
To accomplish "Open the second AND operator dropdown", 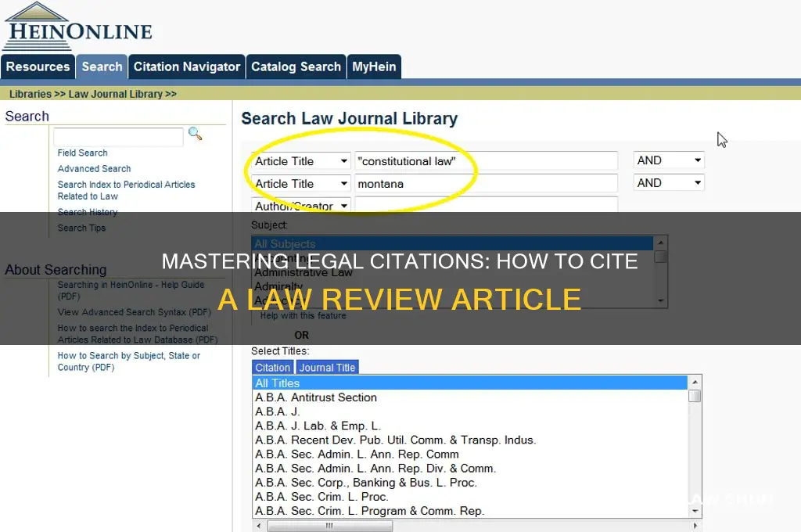I will coord(668,183).
